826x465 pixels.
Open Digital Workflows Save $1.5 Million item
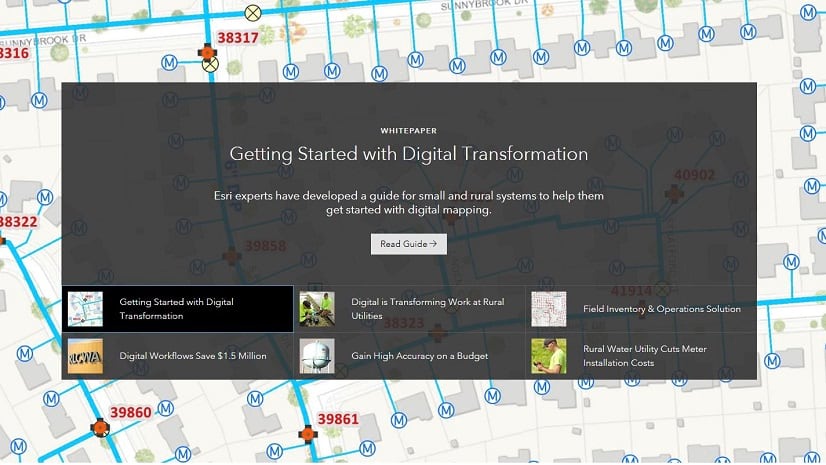pos(178,356)
